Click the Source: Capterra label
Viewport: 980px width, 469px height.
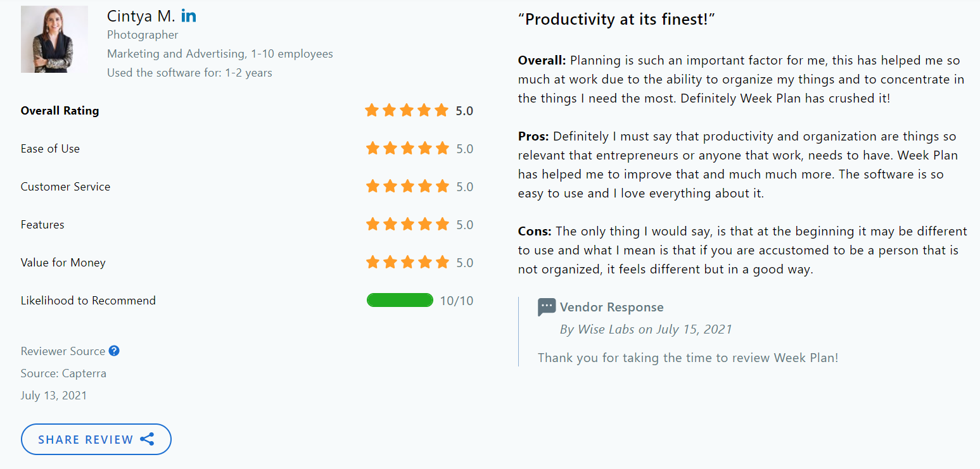click(x=63, y=373)
